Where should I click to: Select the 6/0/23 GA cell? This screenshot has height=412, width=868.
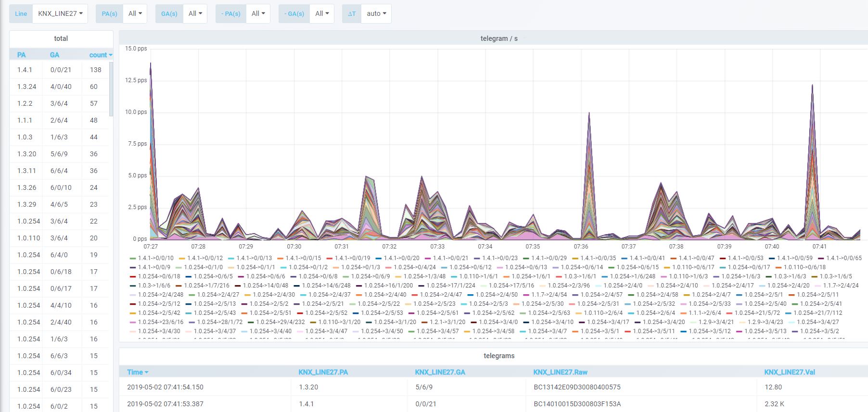61,389
